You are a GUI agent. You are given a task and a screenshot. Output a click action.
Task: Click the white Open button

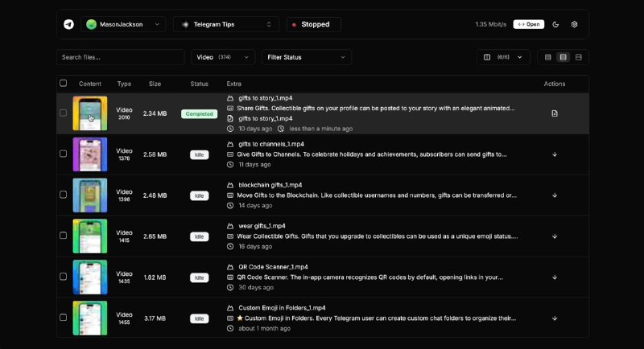point(529,24)
